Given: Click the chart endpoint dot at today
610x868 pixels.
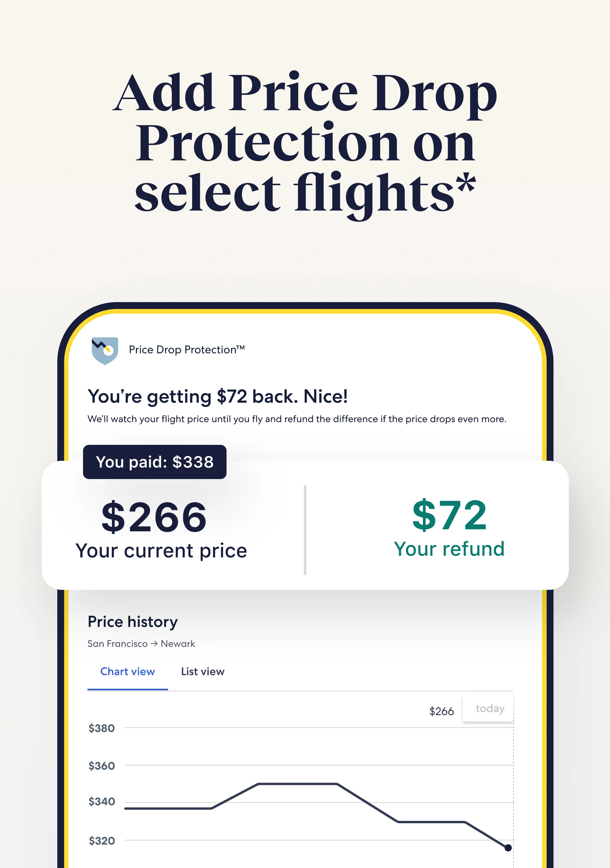Looking at the screenshot, I should (x=508, y=848).
